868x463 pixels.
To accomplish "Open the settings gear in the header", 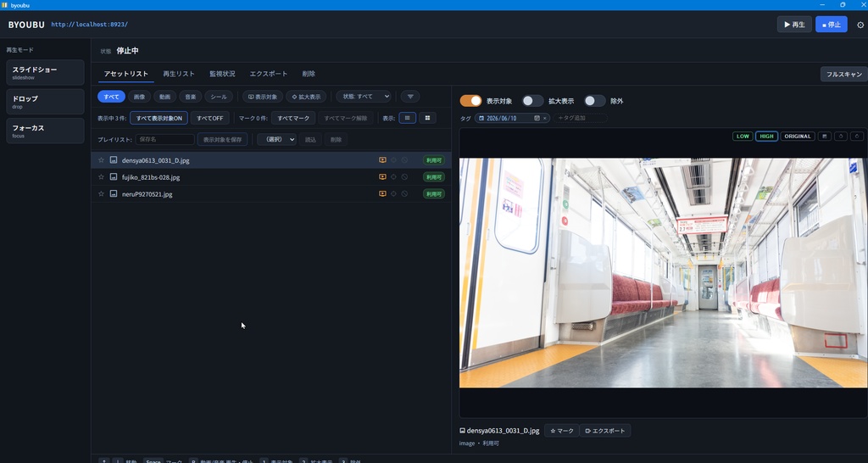I will 860,25.
